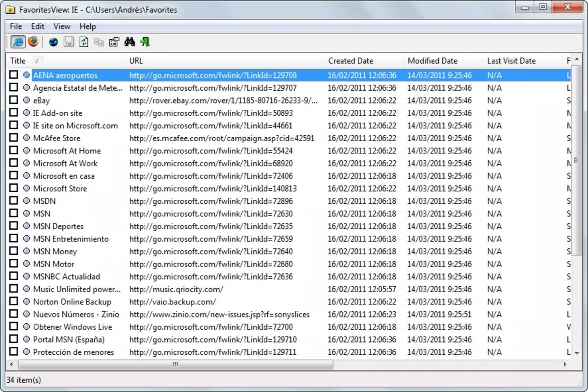The image size is (588, 392).
Task: Click the bookmark icon beside Obtener Windows Live
Action: pos(26,326)
